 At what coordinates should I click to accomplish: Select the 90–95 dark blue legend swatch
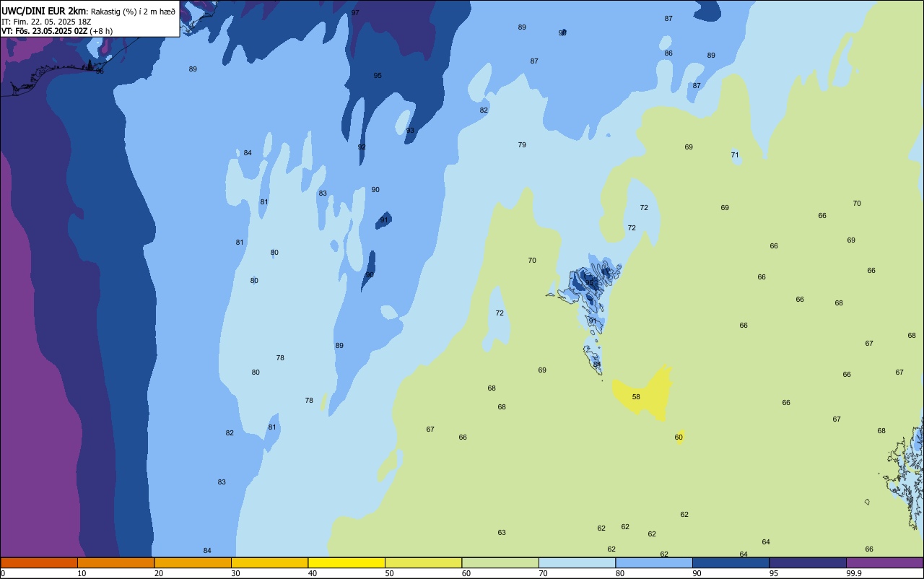coord(731,562)
